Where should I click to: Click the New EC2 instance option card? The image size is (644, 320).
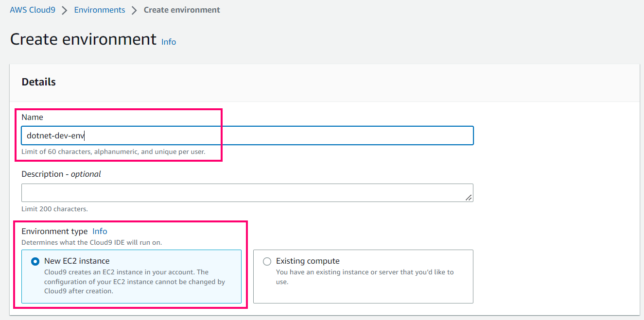[x=131, y=277]
